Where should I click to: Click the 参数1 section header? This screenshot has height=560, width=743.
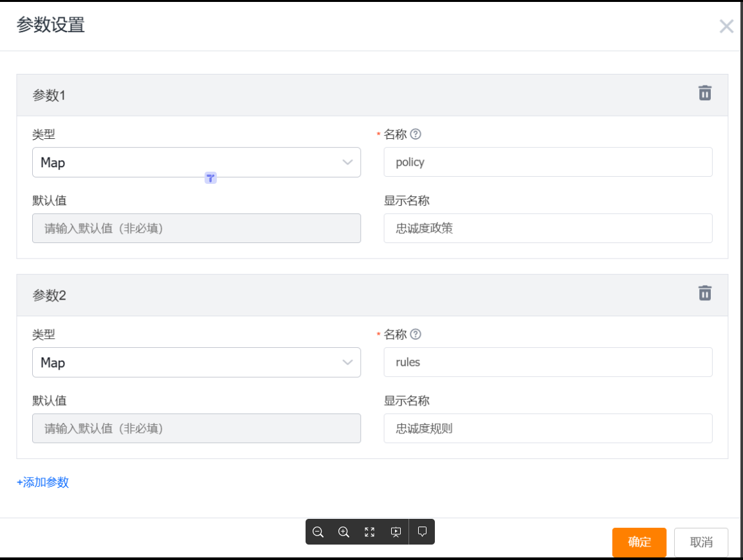click(372, 95)
